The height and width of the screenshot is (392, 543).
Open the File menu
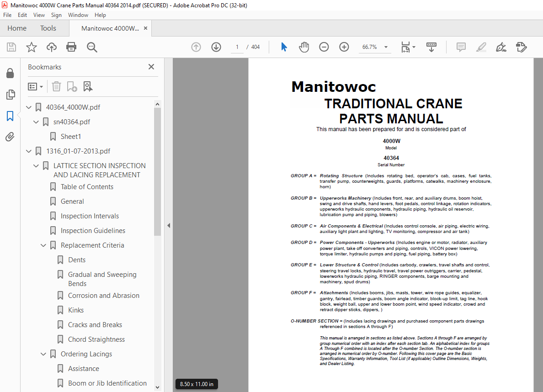pos(7,15)
